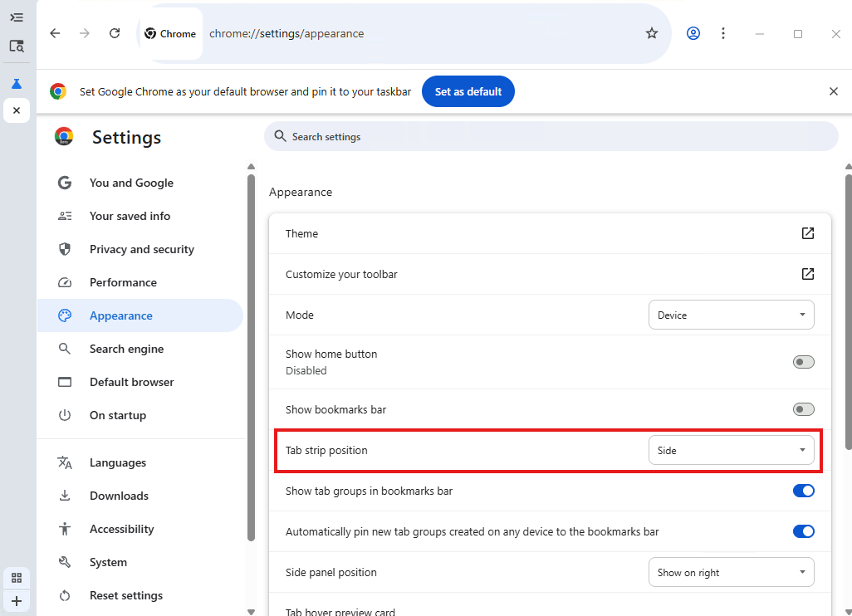Image resolution: width=852 pixels, height=616 pixels.
Task: Reload the page with the refresh icon
Action: point(115,33)
